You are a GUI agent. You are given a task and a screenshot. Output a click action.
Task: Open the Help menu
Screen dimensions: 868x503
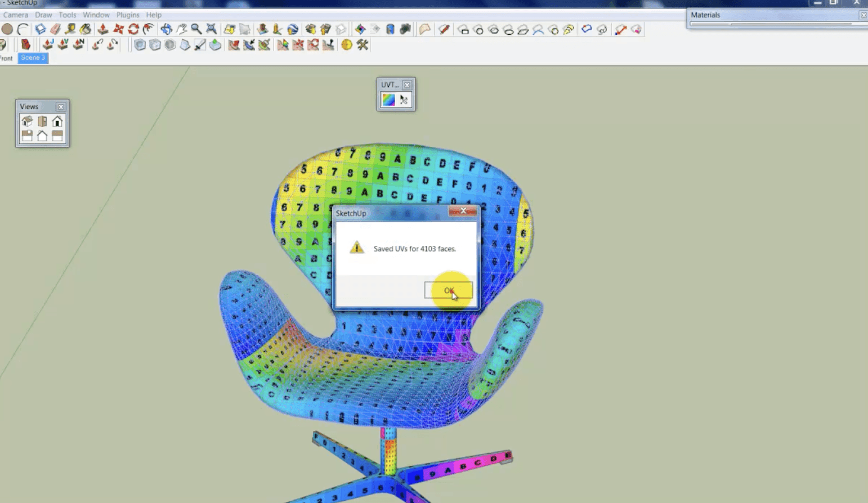coord(154,15)
